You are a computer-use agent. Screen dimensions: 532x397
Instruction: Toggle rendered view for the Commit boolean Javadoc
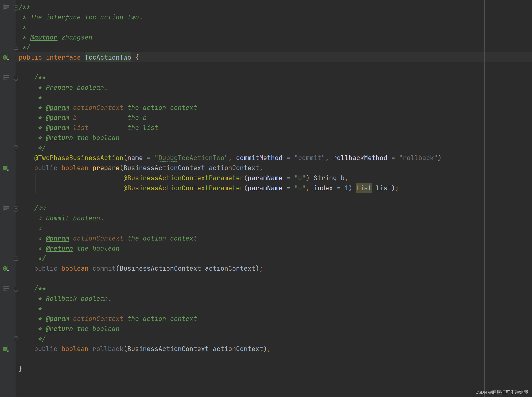6,208
